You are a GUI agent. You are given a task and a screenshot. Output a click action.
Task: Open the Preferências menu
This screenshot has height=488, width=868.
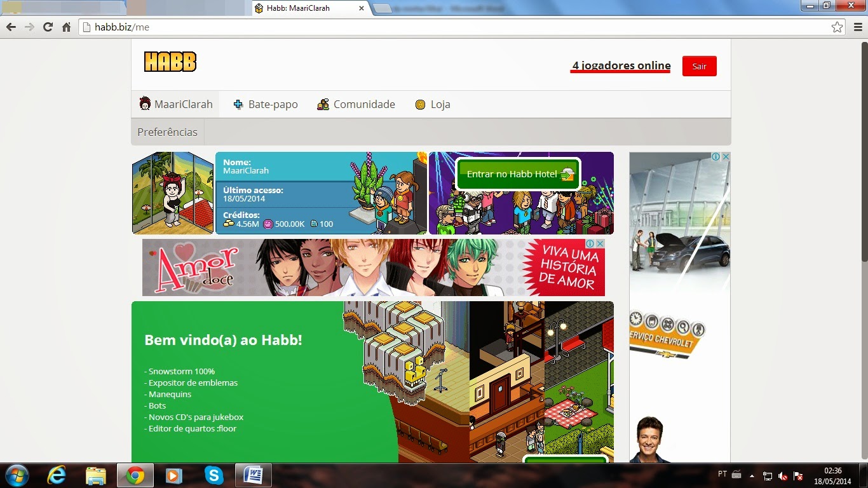pos(166,132)
